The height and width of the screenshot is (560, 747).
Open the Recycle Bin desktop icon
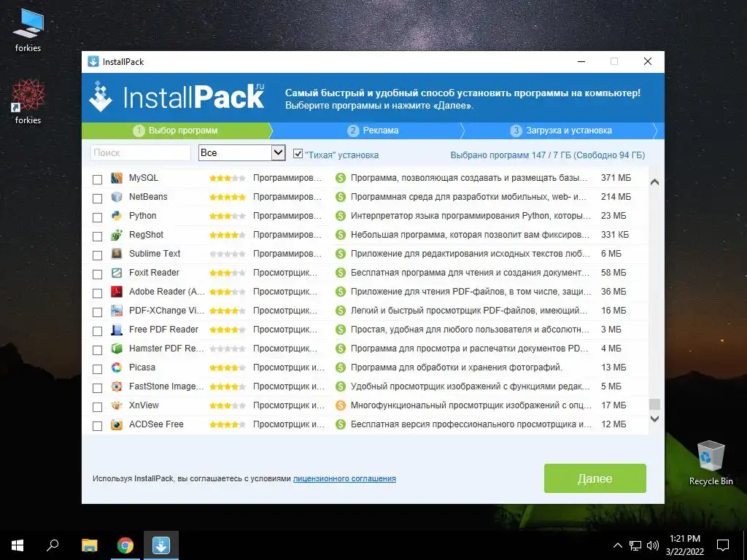pyautogui.click(x=711, y=463)
